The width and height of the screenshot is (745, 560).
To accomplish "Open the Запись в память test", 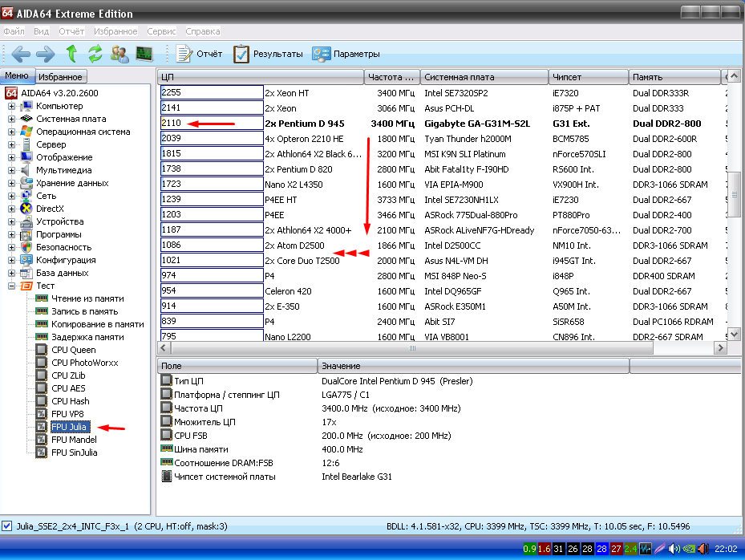I will 78,311.
